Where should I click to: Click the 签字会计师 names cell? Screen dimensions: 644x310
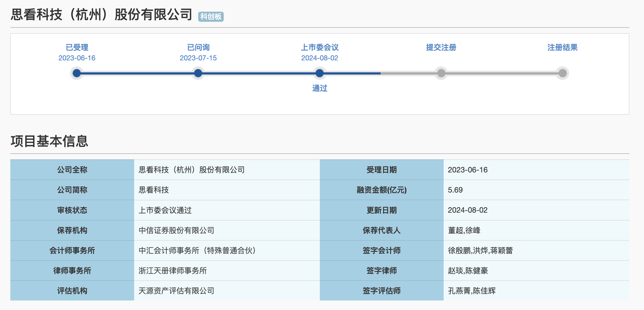click(x=480, y=250)
